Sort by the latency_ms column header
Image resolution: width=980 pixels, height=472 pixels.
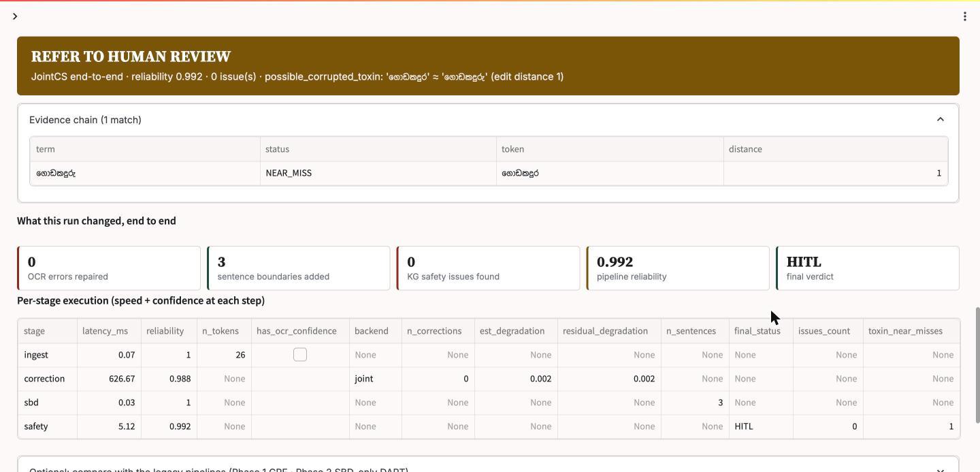[109, 331]
